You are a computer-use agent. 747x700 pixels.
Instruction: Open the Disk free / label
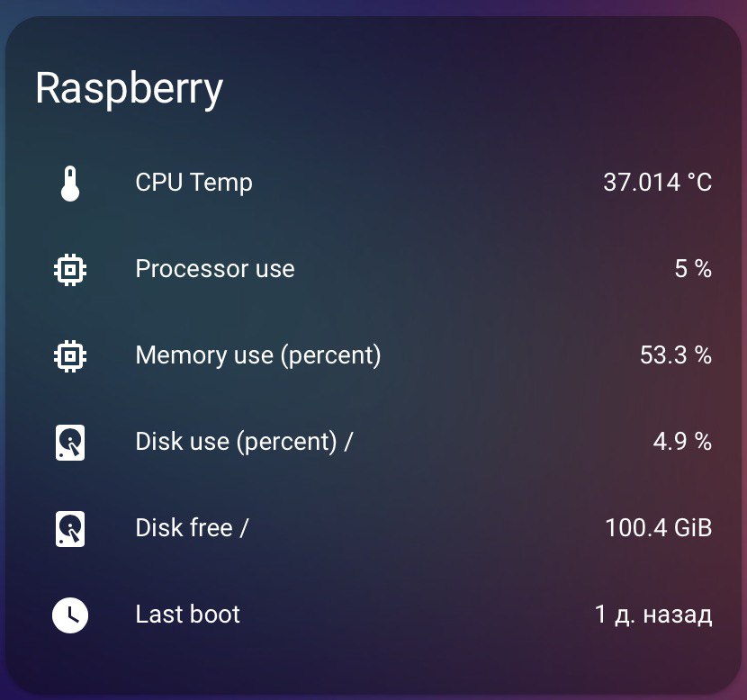pos(192,528)
